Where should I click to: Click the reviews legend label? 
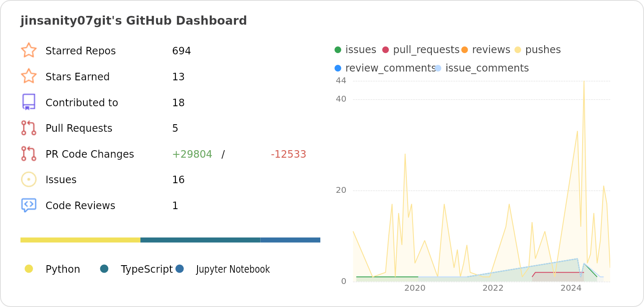coord(491,50)
